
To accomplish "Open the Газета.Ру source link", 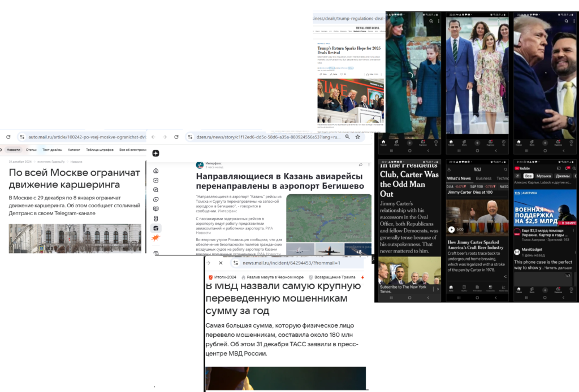I will tap(58, 162).
